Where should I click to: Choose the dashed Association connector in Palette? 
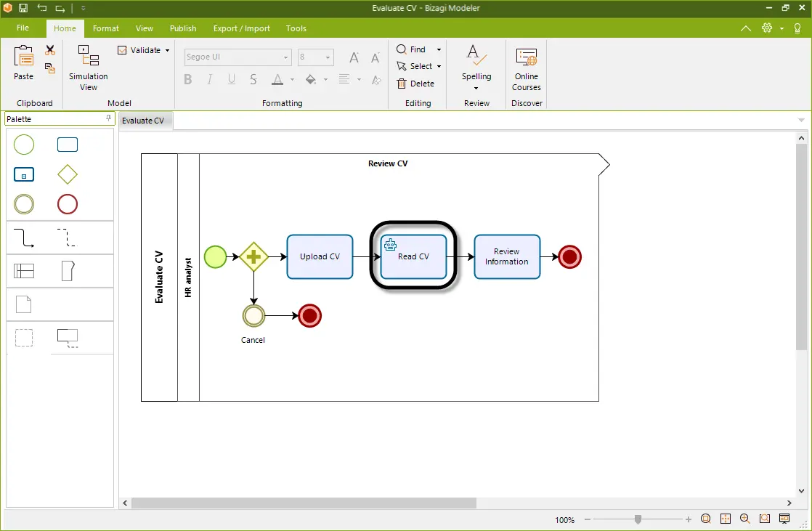(68, 238)
